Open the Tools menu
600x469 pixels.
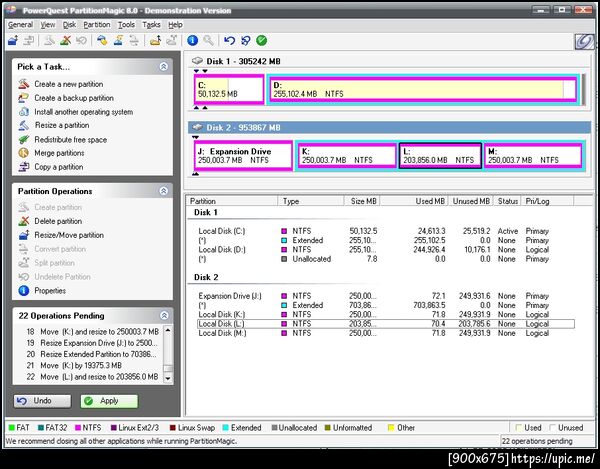coord(126,25)
